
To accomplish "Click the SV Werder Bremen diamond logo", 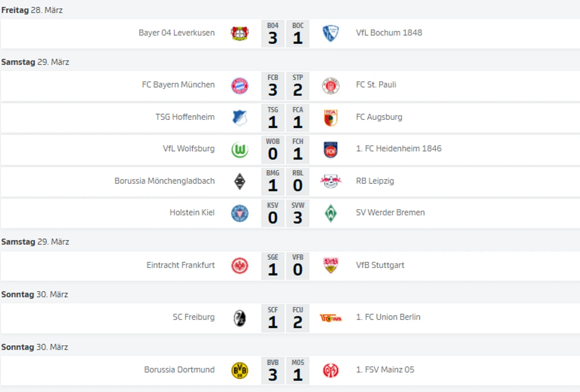I will 331,213.
